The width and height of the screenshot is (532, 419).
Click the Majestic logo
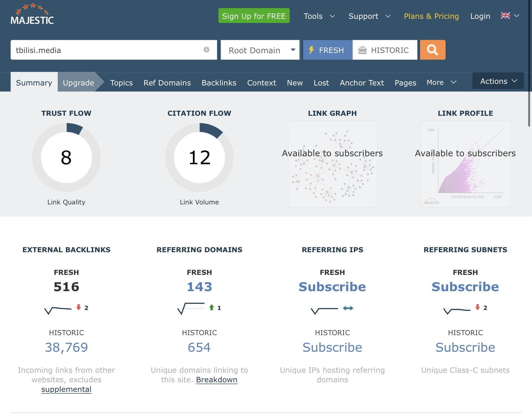point(32,14)
